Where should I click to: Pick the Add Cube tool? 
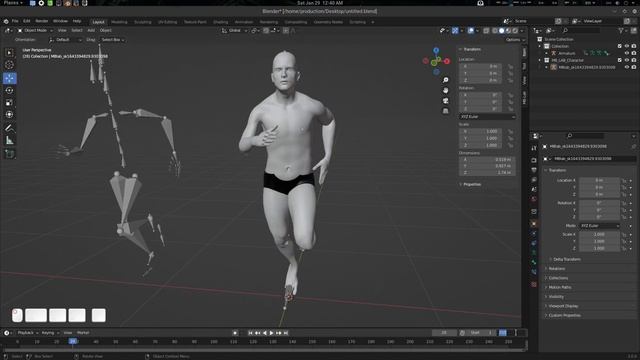[9, 154]
